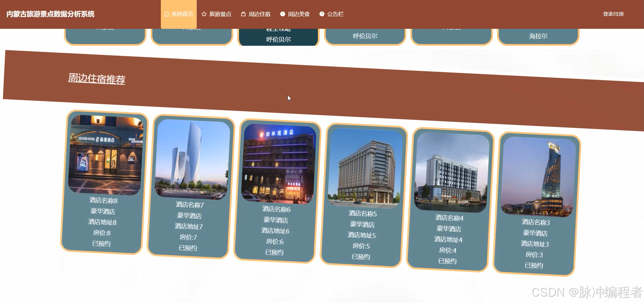Click the hotel name 酒店名称8
Screen dimensions: 644x303
(103, 200)
